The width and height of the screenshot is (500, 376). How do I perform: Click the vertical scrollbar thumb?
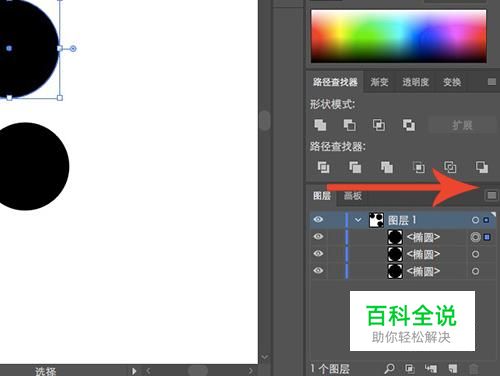tap(265, 120)
